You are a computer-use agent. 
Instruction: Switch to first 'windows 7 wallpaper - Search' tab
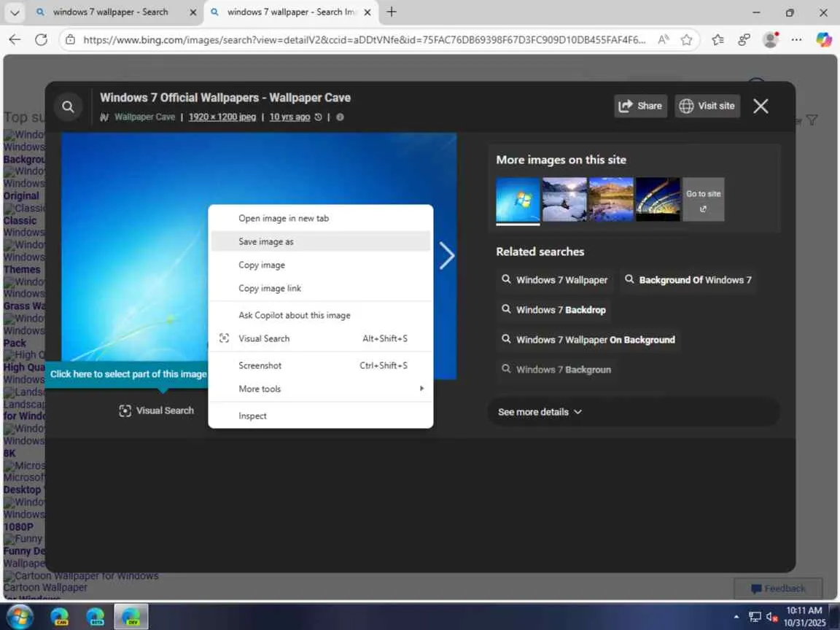(110, 12)
